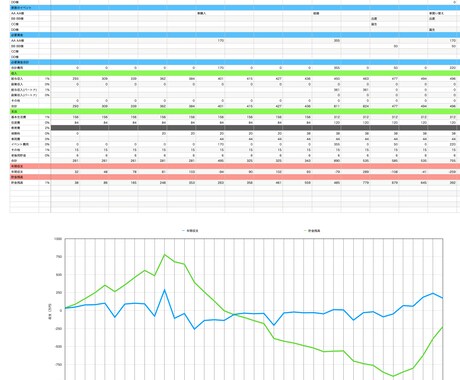Screen dimensions: 460x380
Task: Select the vertical axis title of the chart
Action: (50, 311)
